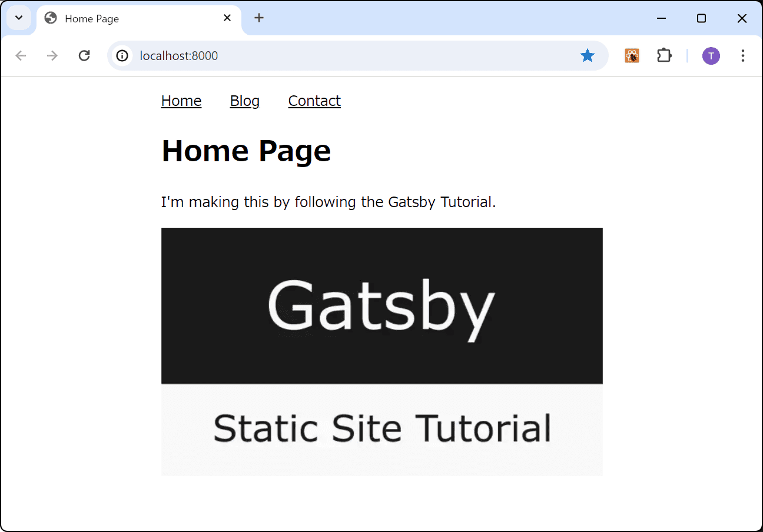This screenshot has height=532, width=763.
Task: Open the purple T profile avatar
Action: pos(711,55)
